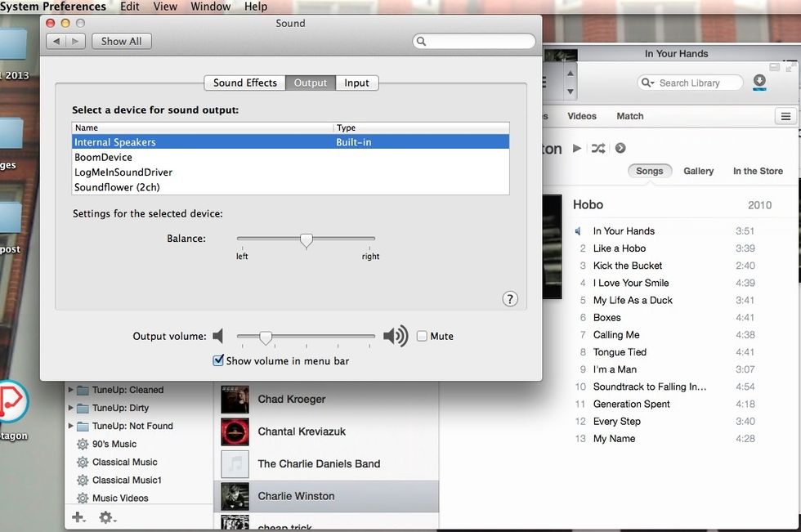Select the shuffle icon in iTunes
The height and width of the screenshot is (532, 801).
pyautogui.click(x=598, y=149)
